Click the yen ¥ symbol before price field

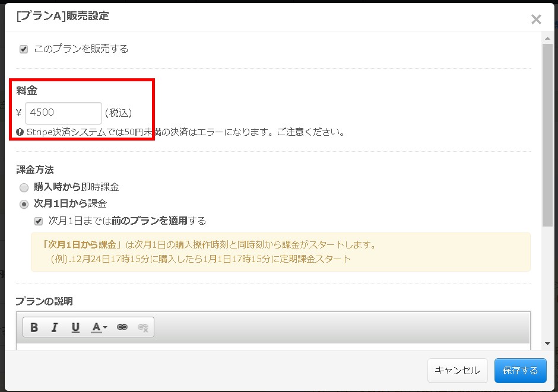19,113
